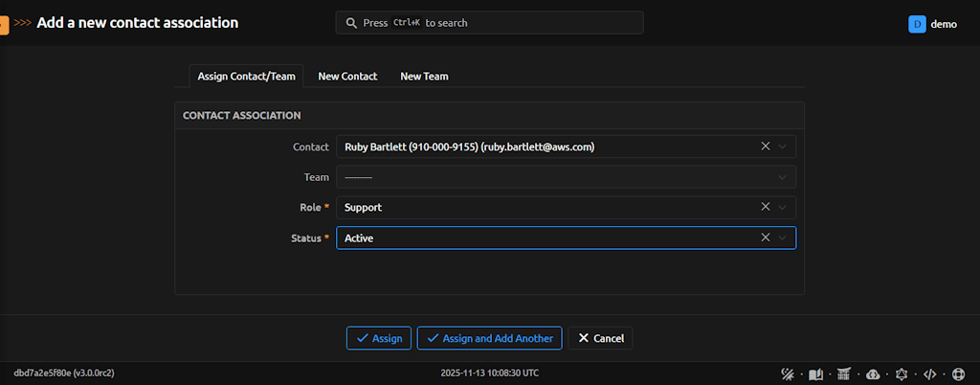Clear the Active status selection
Image resolution: width=980 pixels, height=385 pixels.
coord(765,238)
